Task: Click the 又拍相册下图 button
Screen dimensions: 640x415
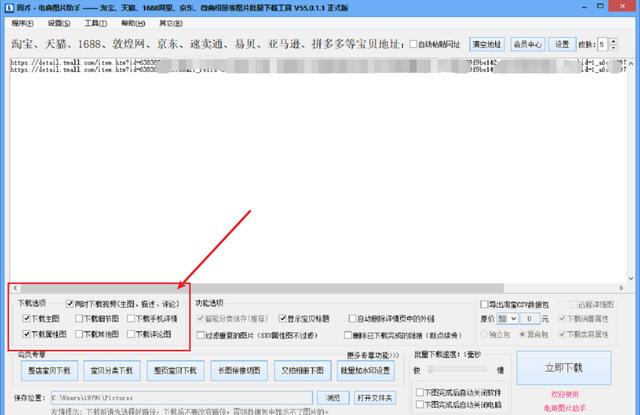Action: tap(302, 371)
